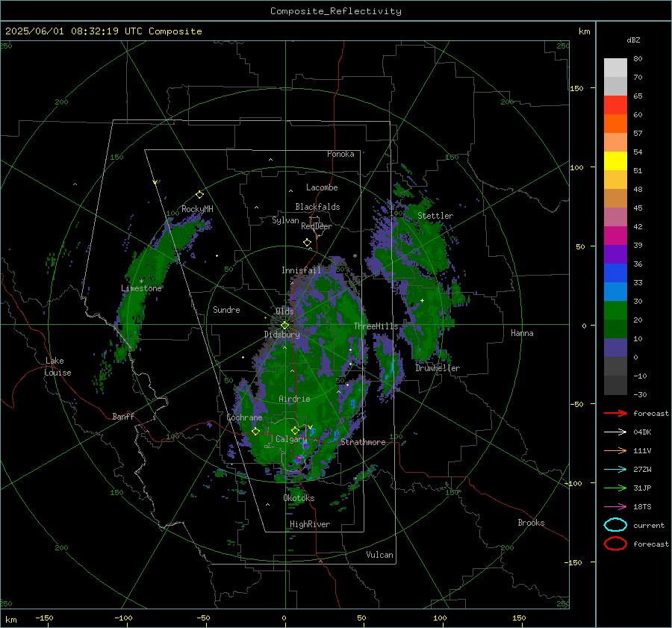Select the 33 dBZ light blue swatch

pyautogui.click(x=615, y=291)
